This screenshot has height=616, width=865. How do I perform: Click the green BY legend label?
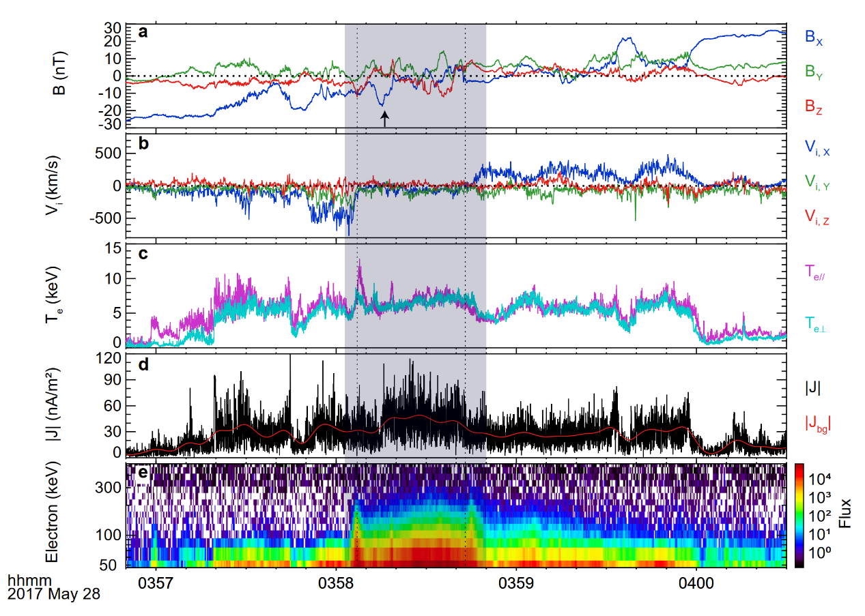click(x=814, y=72)
